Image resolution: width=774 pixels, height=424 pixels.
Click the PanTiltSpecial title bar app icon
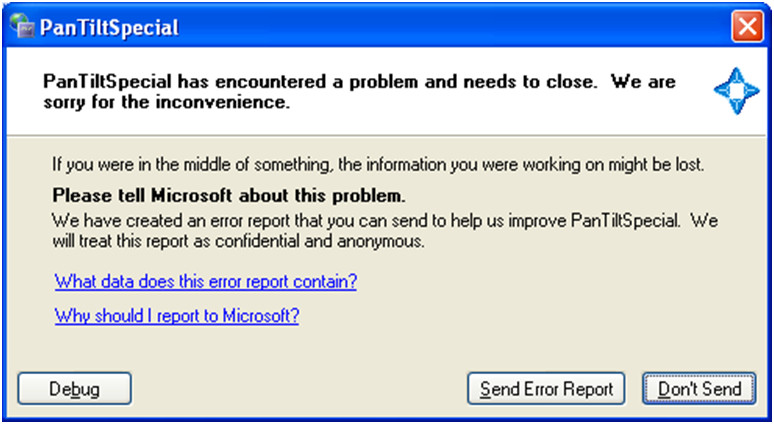coord(21,25)
